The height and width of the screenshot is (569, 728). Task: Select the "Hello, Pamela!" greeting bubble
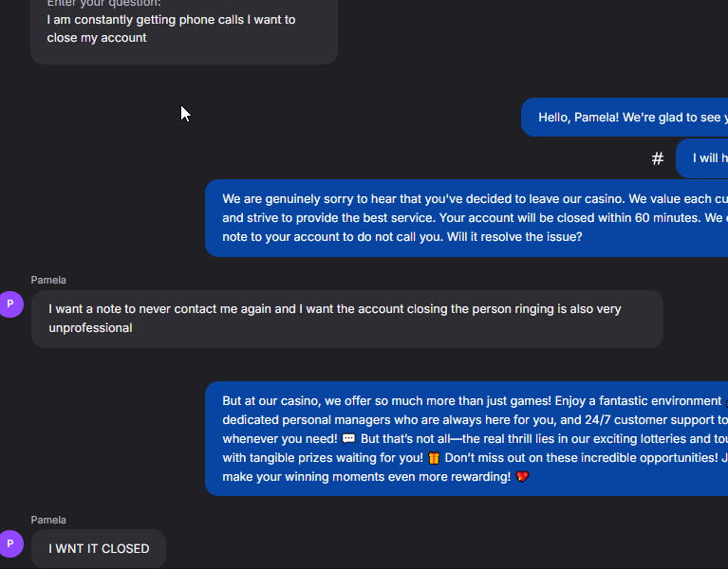[626, 118]
